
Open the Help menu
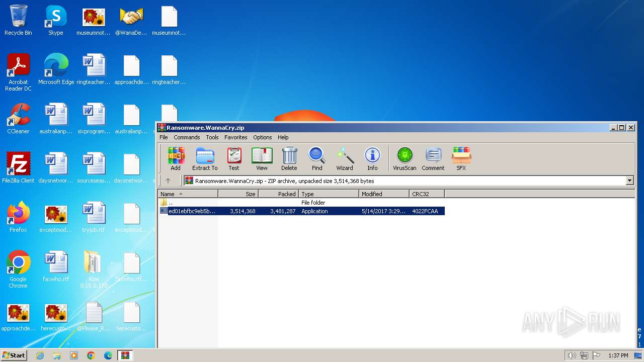(283, 137)
